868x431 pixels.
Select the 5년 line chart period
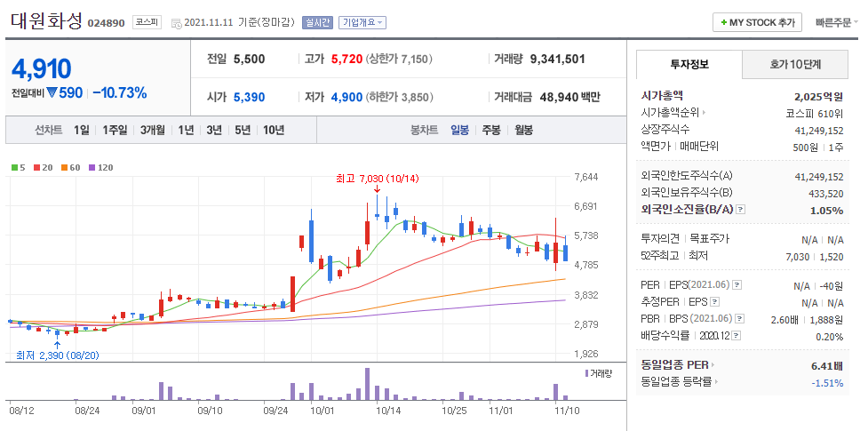pyautogui.click(x=243, y=130)
